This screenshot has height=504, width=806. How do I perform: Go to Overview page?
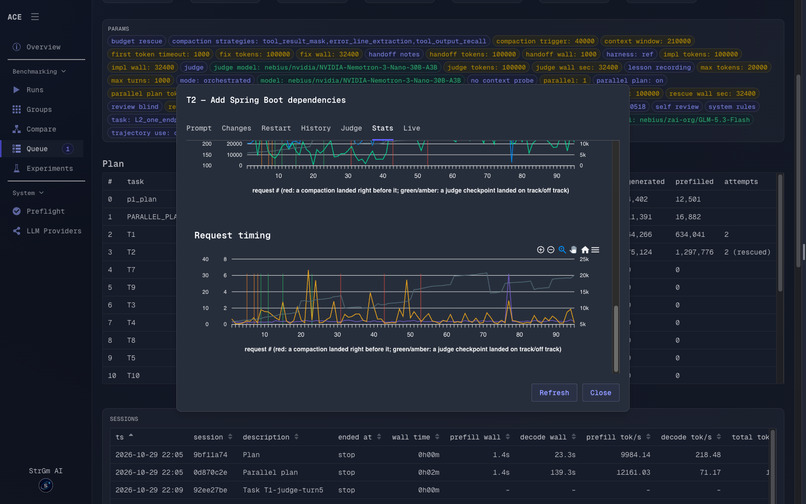coord(44,47)
